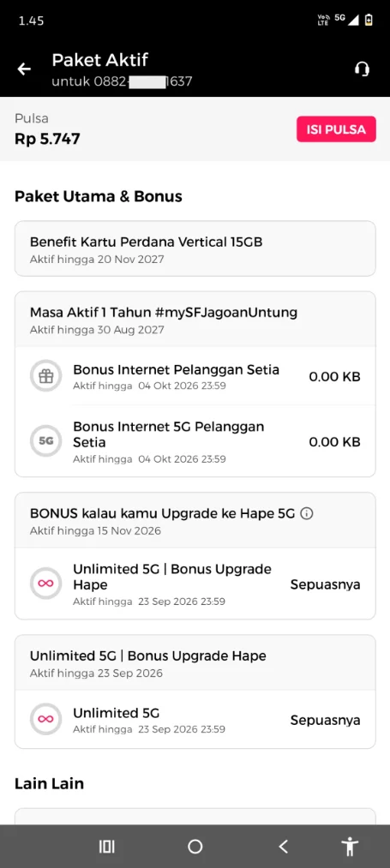The width and height of the screenshot is (390, 868).
Task: Tap the Sepuasnya label for Unlimited 5G | Bonus Upgrade Hape
Action: pyautogui.click(x=325, y=584)
